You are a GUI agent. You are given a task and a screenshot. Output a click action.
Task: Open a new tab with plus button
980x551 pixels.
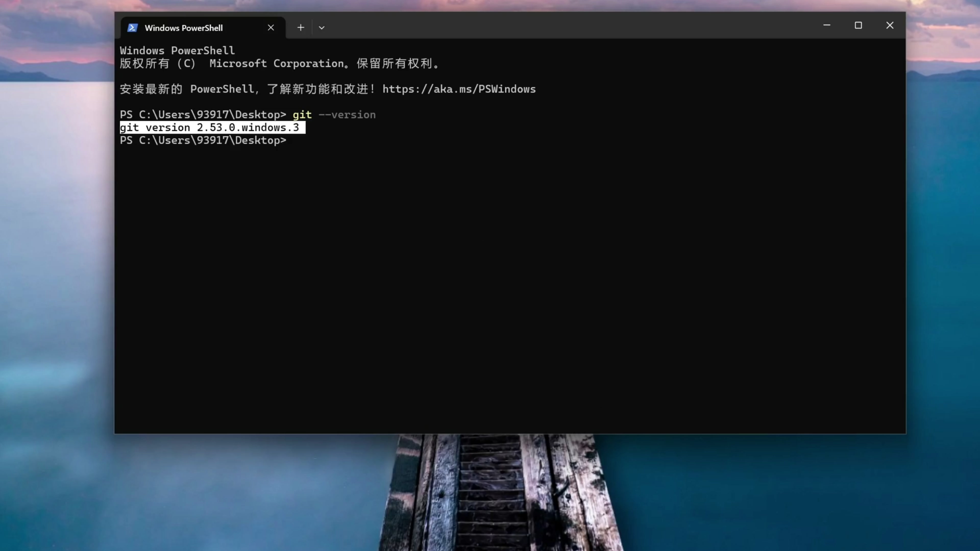[301, 28]
